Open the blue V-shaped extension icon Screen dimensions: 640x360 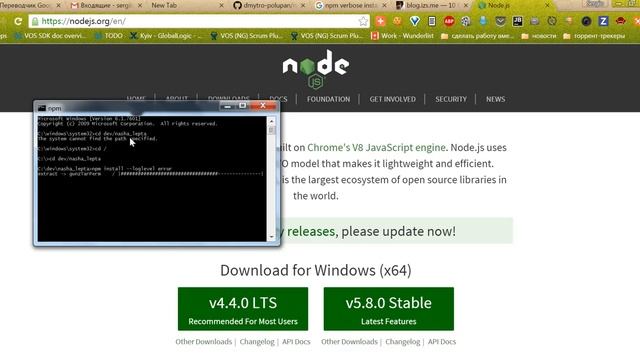tap(415, 21)
